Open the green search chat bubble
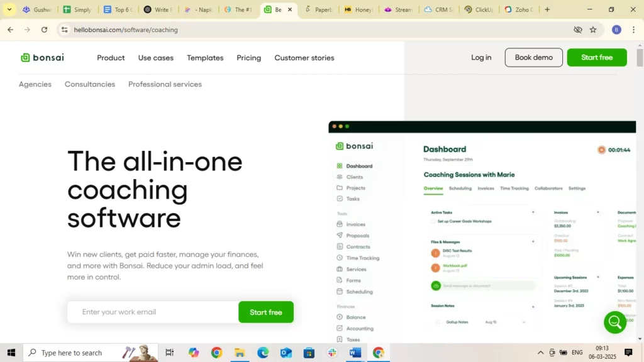Viewport: 644px width, 362px height. click(x=614, y=322)
